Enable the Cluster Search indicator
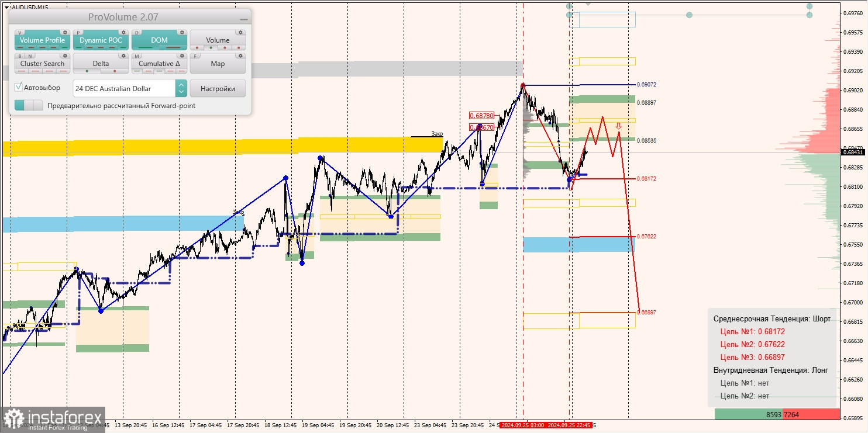868x433 pixels. click(42, 64)
